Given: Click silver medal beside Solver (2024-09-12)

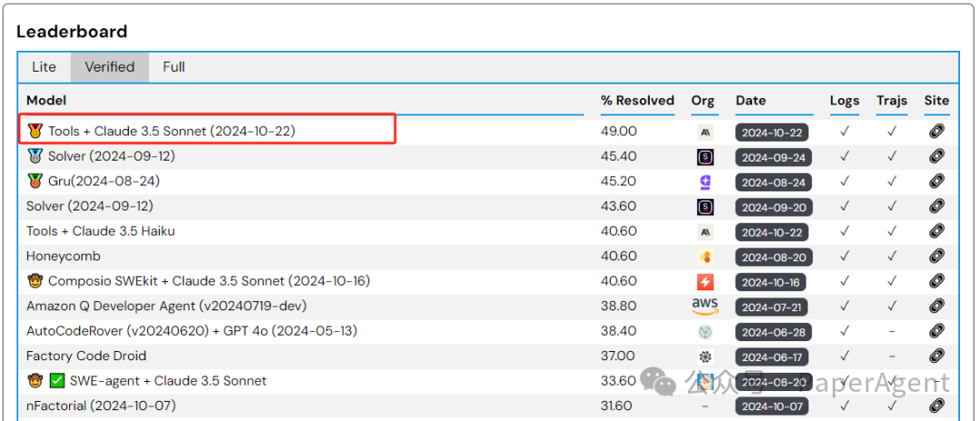Looking at the screenshot, I should pos(35,156).
